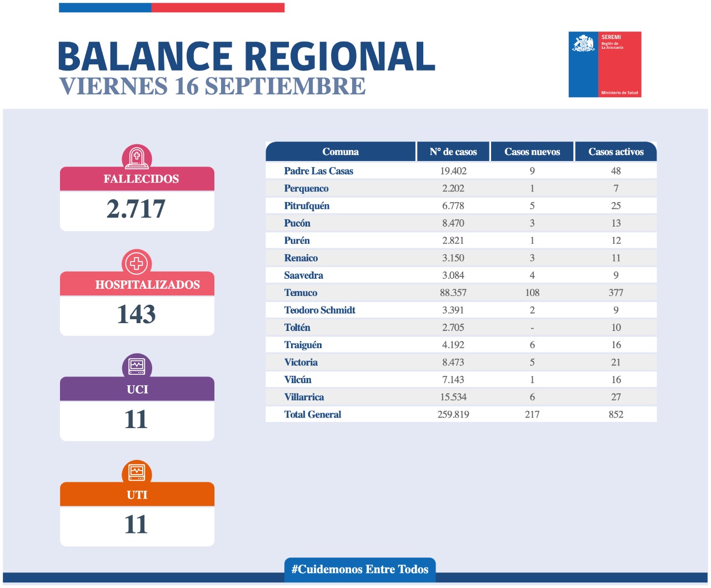Click the Balance Regional title

[246, 57]
